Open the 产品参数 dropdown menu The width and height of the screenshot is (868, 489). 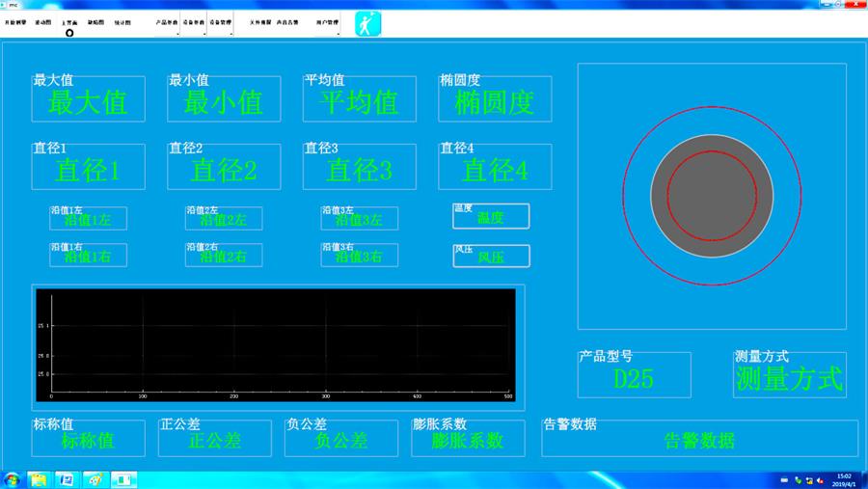click(167, 22)
